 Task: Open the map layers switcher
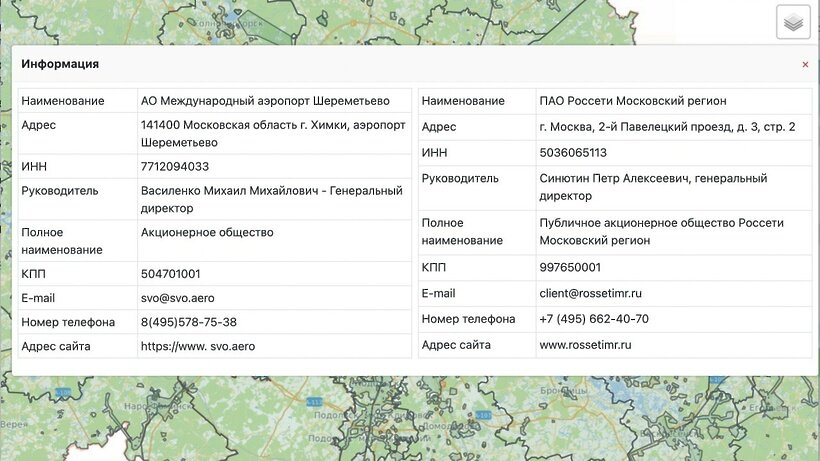click(793, 22)
